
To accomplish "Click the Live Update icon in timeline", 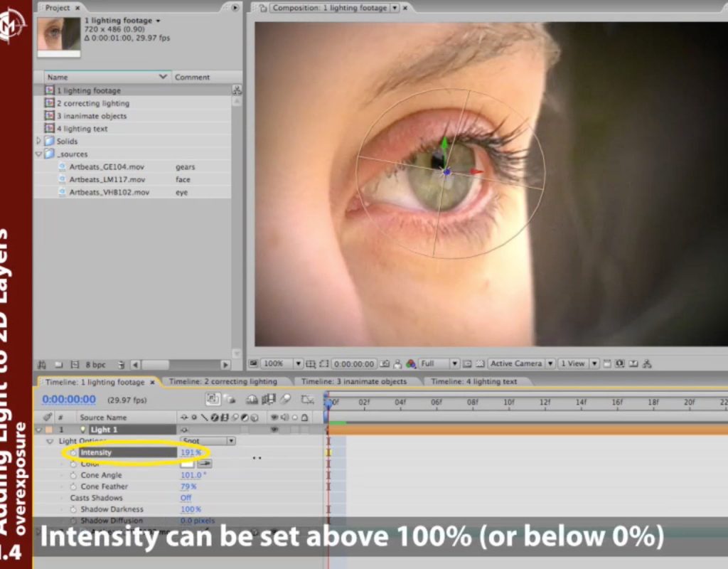I will [213, 399].
